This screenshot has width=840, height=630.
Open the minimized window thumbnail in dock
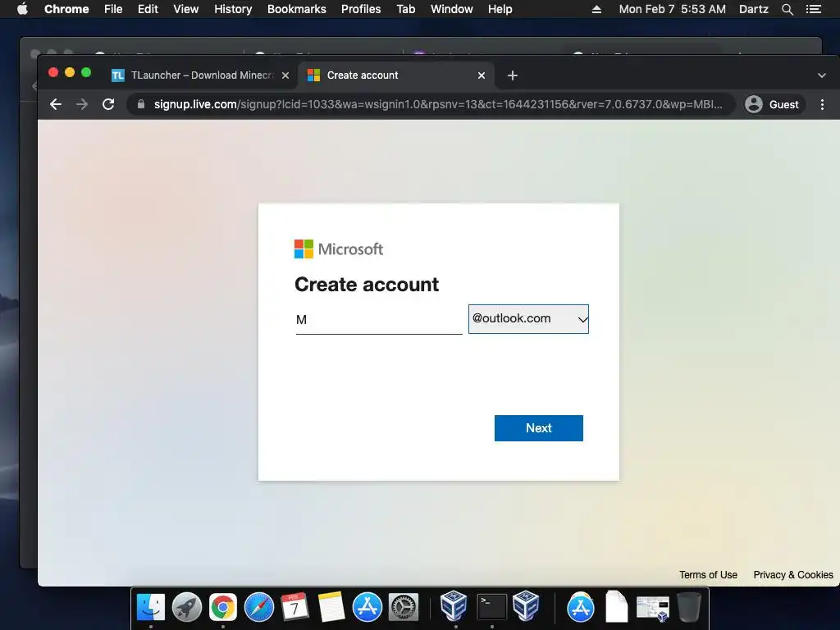click(x=652, y=609)
